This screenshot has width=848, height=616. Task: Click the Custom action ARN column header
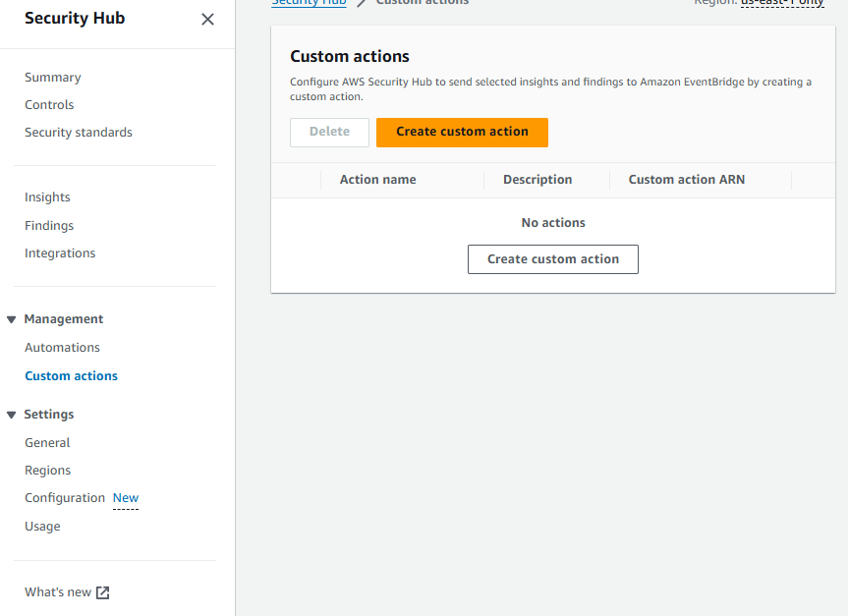click(x=687, y=180)
